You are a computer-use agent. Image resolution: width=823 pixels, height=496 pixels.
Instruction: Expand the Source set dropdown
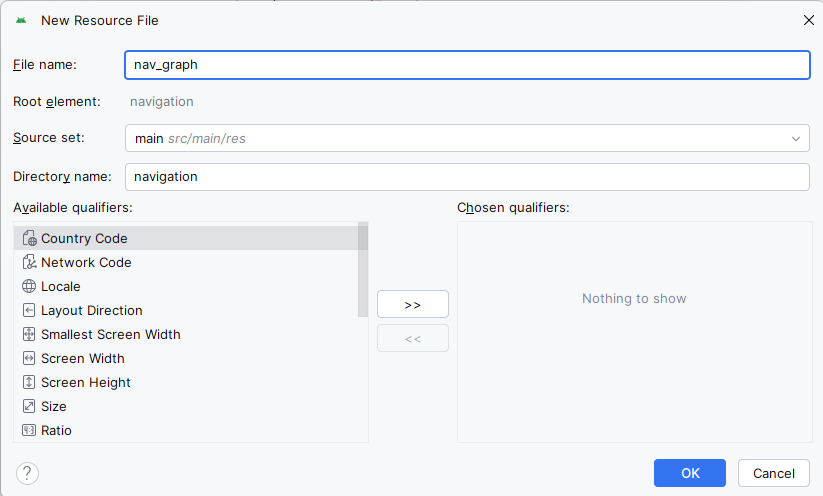tap(796, 138)
